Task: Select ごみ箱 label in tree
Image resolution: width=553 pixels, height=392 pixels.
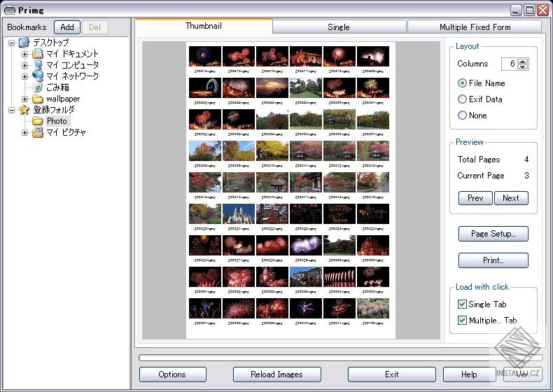Action: 57,87
